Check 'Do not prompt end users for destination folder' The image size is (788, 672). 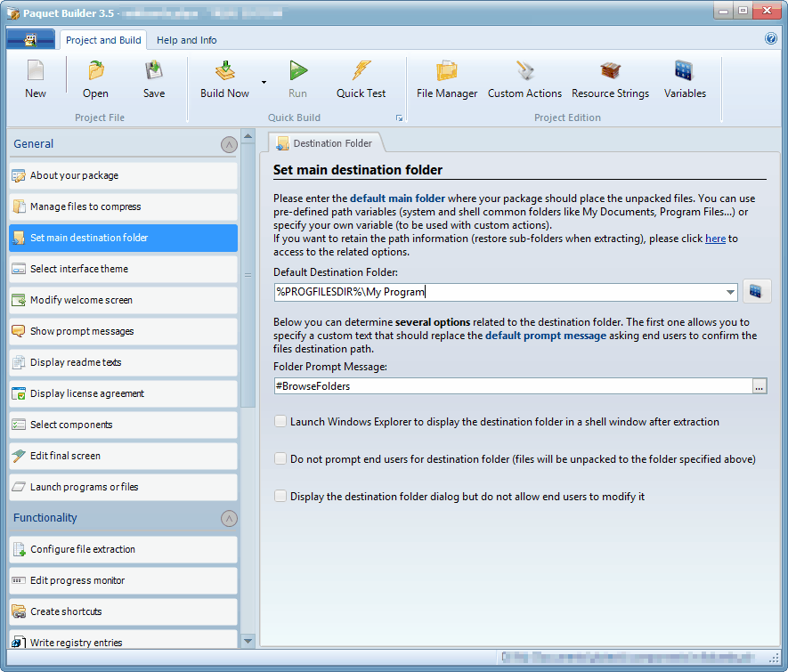click(x=280, y=459)
